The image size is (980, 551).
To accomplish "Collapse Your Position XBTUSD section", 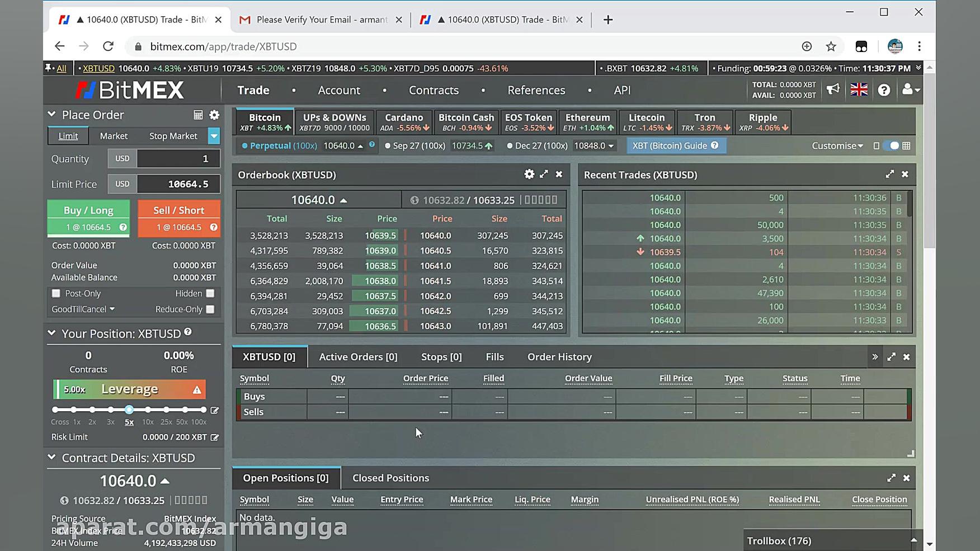I will [52, 333].
